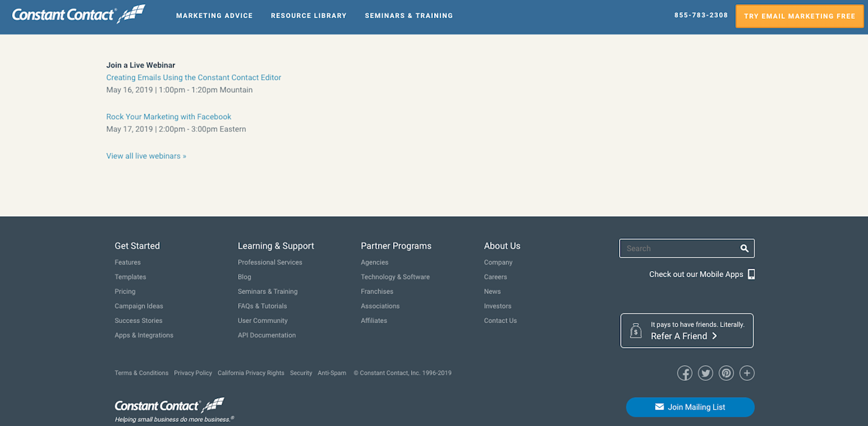
Task: Open the Company link under About Us
Action: click(498, 263)
